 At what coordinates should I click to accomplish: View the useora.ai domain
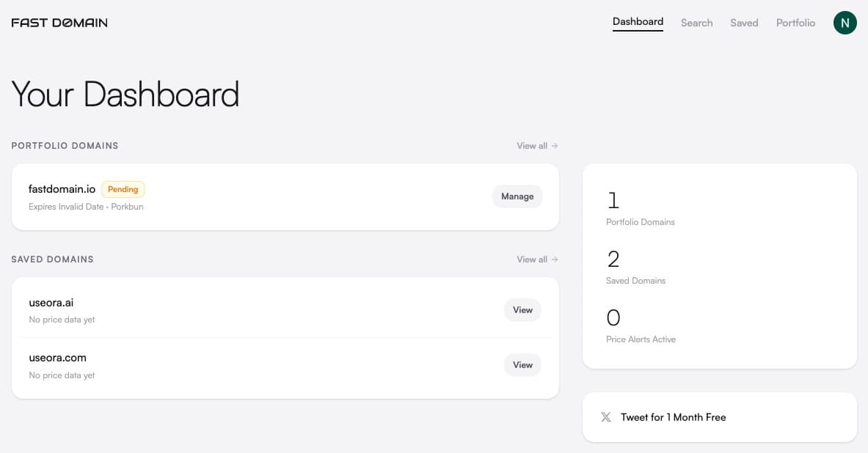(x=522, y=309)
